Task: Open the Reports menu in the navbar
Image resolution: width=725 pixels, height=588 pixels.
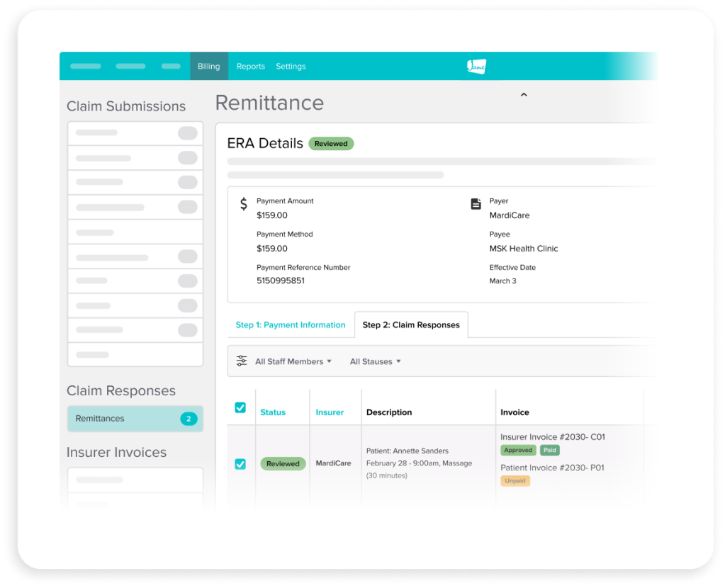Action: tap(250, 66)
